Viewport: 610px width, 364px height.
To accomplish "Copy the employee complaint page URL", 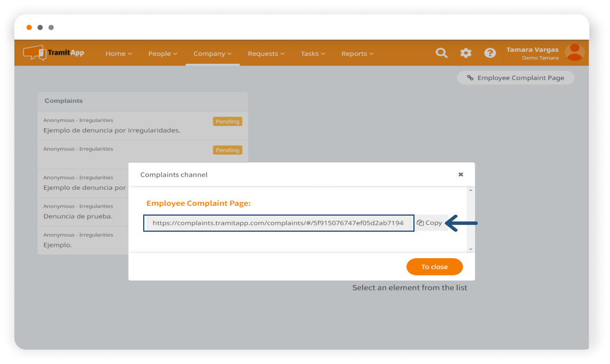I will coord(430,223).
